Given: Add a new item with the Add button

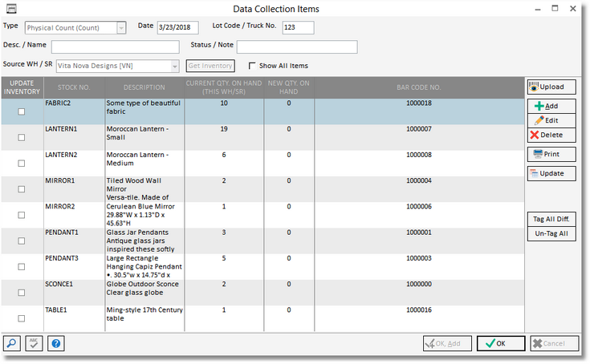Looking at the screenshot, I should pyautogui.click(x=551, y=106).
